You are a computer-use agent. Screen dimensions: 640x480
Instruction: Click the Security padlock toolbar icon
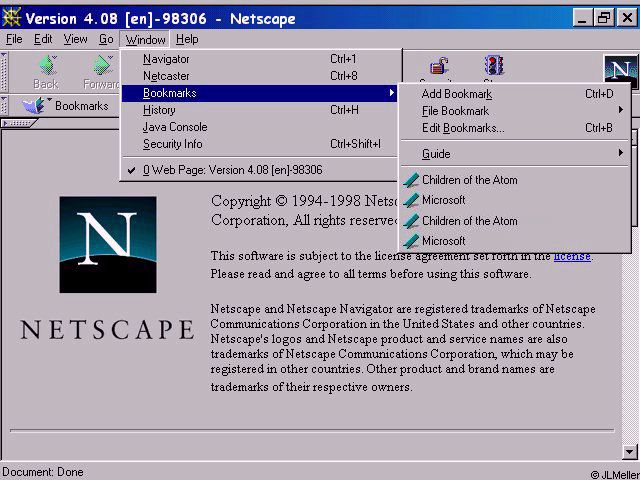click(x=439, y=66)
